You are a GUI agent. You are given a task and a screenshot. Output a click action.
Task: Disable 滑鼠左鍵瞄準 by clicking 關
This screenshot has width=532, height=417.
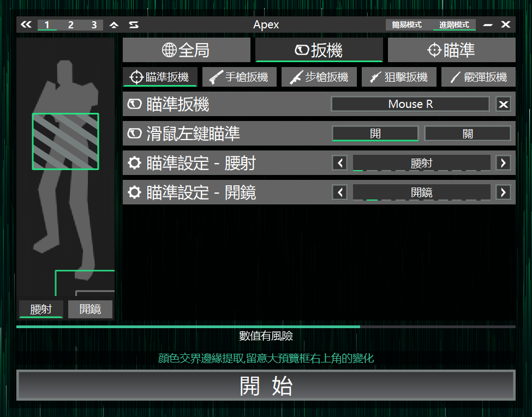[x=468, y=133]
